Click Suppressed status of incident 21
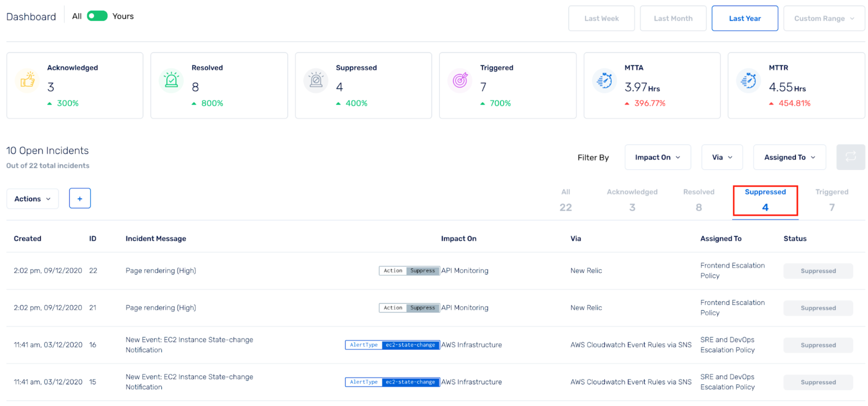868x406 pixels. click(x=818, y=308)
